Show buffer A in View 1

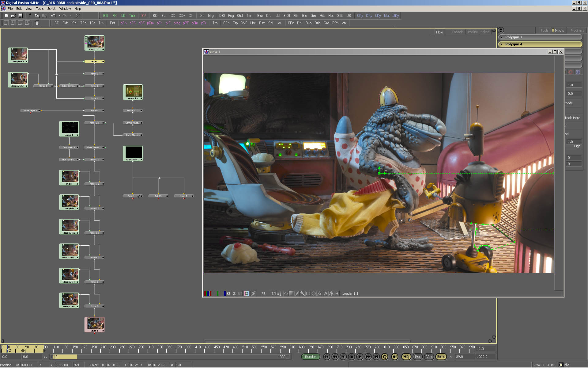click(x=326, y=293)
